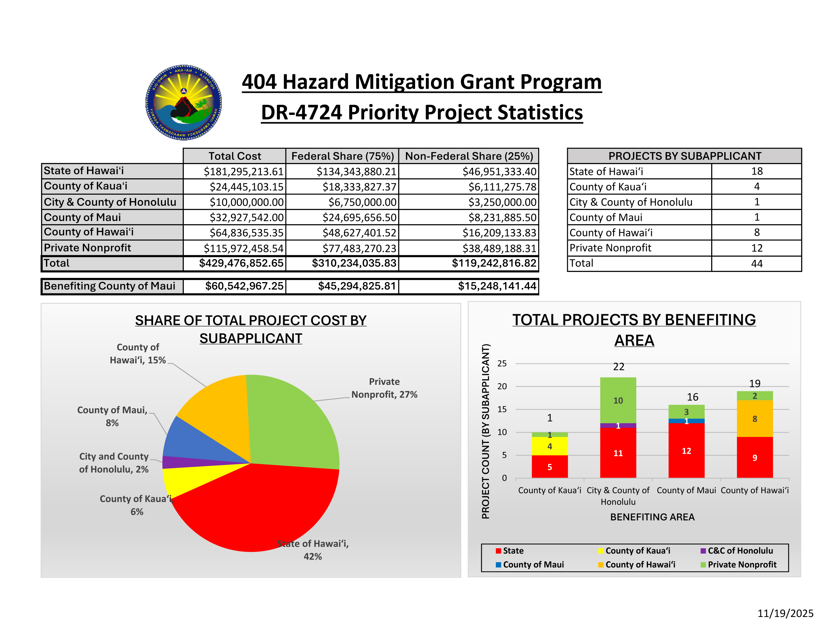Click the green Private Nonprofit legend swatch
This screenshot has width=834, height=644.
coord(703,565)
